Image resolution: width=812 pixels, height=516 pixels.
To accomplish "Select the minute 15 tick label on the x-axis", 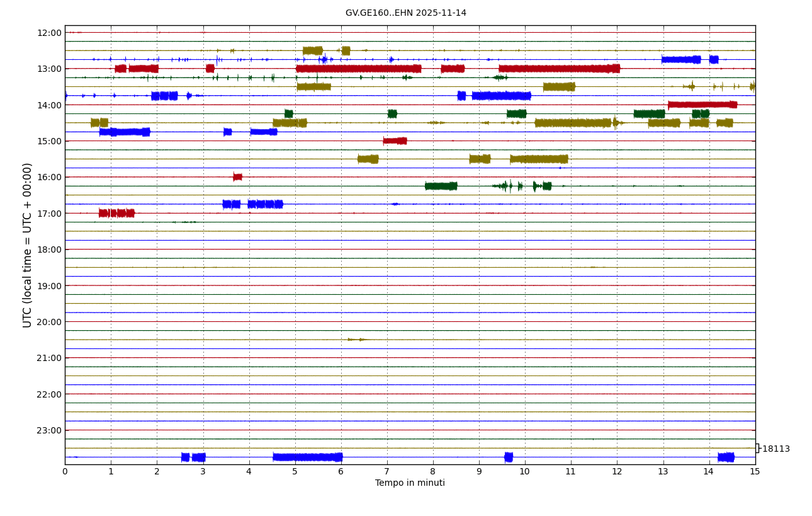I will 755,472.
